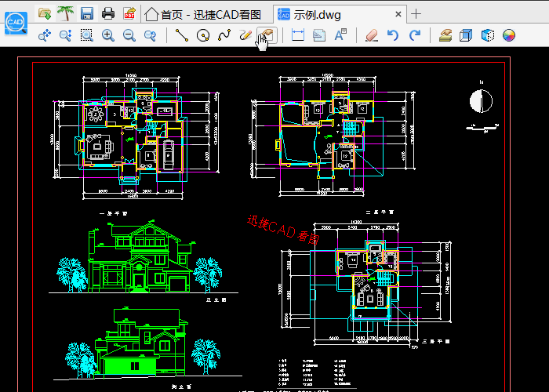
Task: Activate the zoom window selection tool
Action: pos(87,35)
